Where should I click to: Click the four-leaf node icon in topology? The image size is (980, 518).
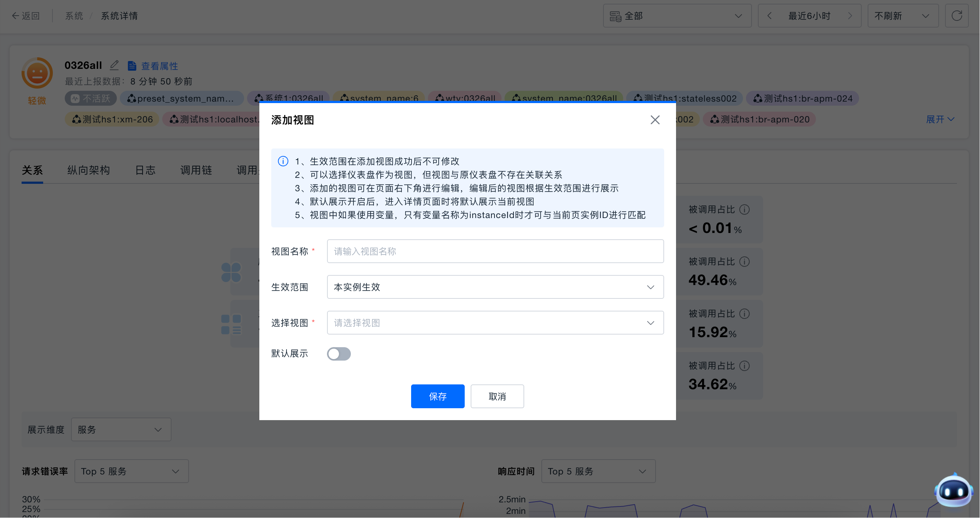pyautogui.click(x=231, y=272)
